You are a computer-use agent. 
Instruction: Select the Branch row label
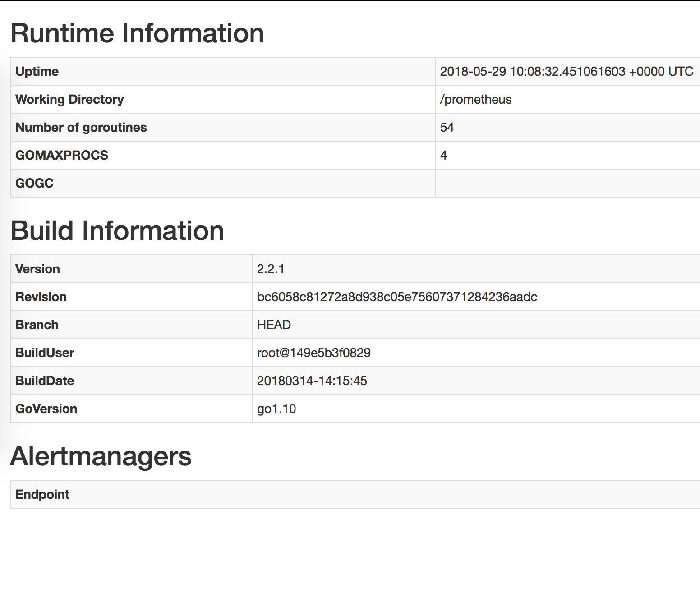pyautogui.click(x=37, y=325)
